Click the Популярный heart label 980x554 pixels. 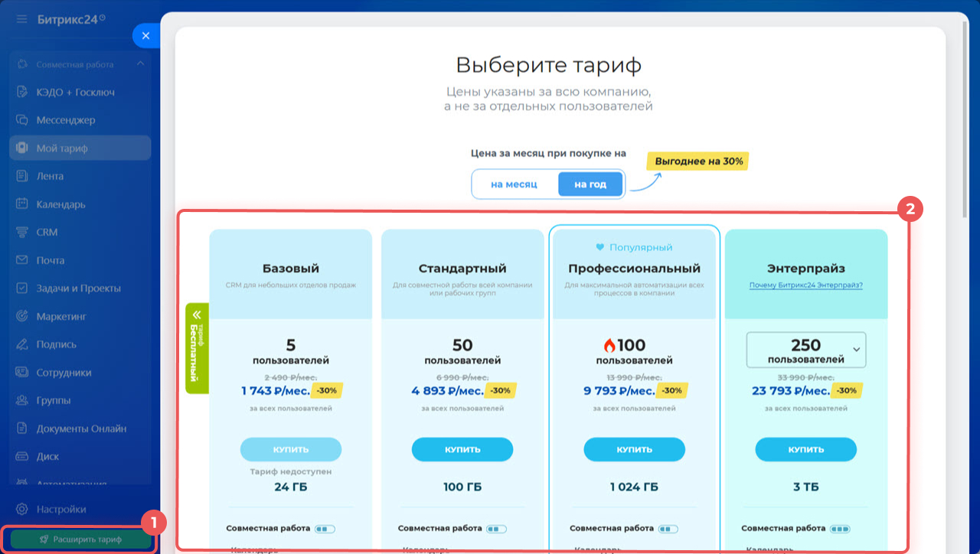click(634, 247)
